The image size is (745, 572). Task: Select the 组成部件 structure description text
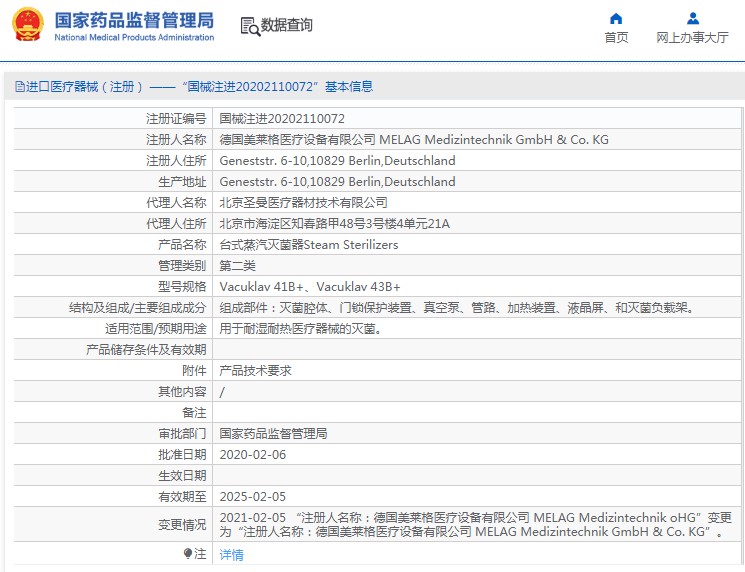(458, 308)
